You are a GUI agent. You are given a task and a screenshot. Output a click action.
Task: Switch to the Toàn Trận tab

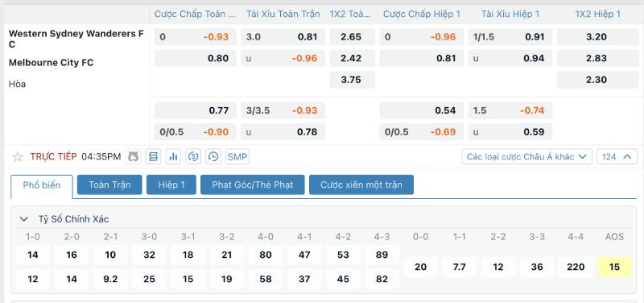109,185
